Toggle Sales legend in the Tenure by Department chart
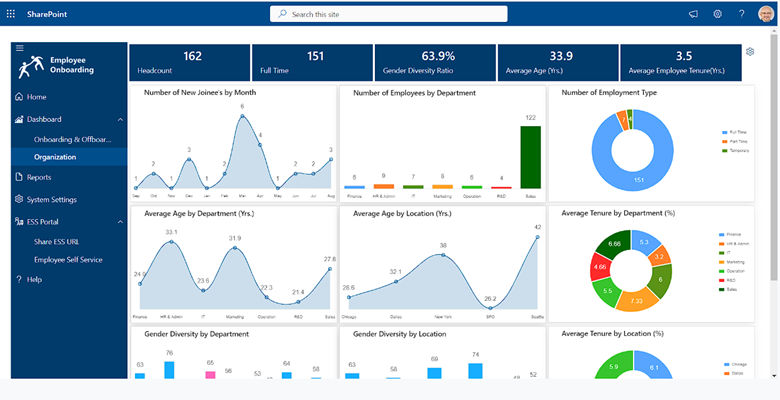The image size is (780, 400). tap(728, 289)
